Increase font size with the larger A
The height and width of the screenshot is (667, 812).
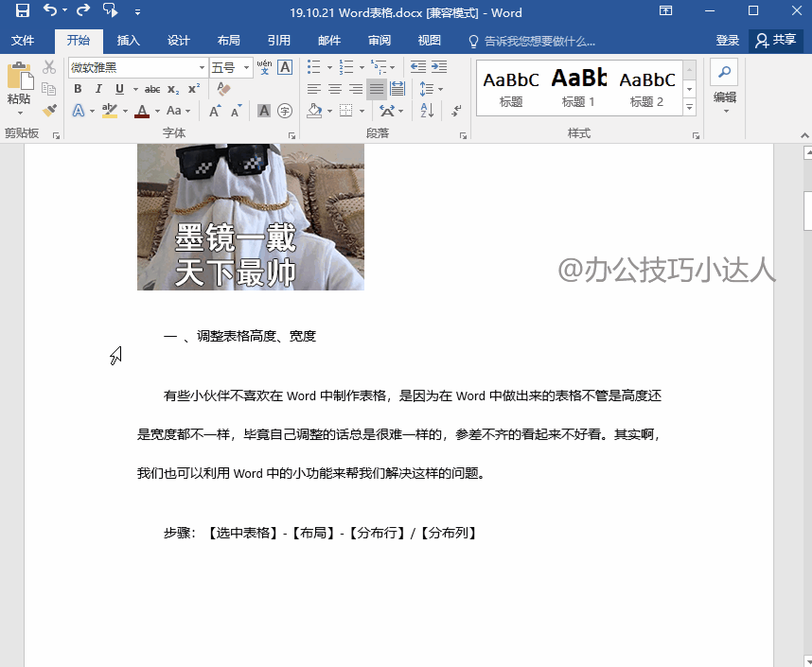pyautogui.click(x=215, y=111)
